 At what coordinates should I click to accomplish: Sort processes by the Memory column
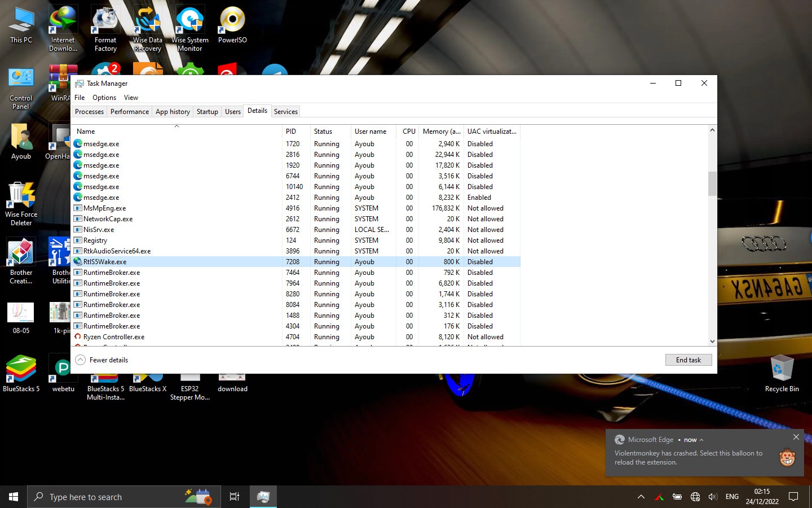click(442, 131)
